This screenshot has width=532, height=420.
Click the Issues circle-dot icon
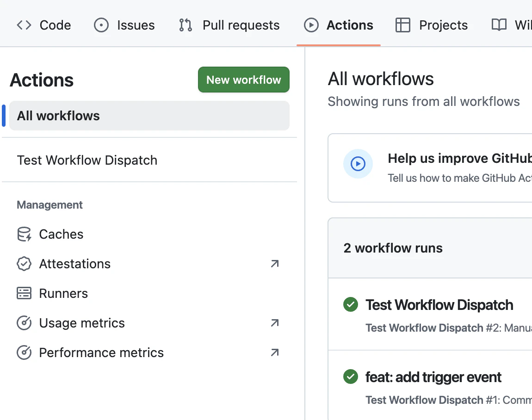click(x=101, y=25)
